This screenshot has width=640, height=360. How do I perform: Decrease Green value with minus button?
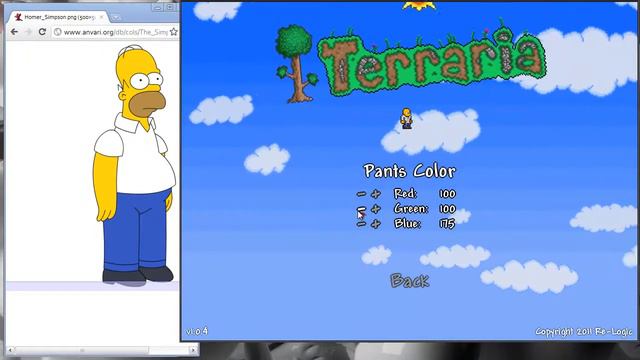click(361, 209)
